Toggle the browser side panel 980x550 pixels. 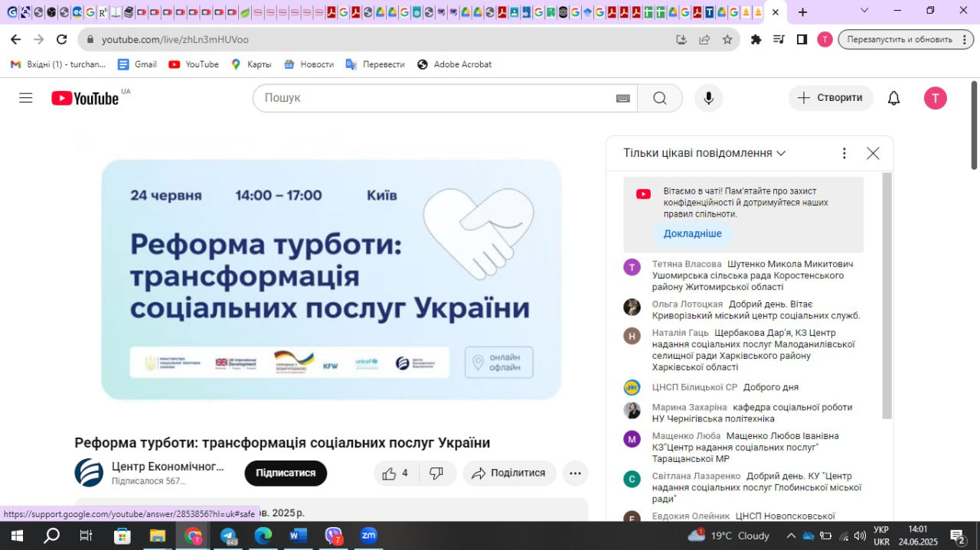coord(802,39)
